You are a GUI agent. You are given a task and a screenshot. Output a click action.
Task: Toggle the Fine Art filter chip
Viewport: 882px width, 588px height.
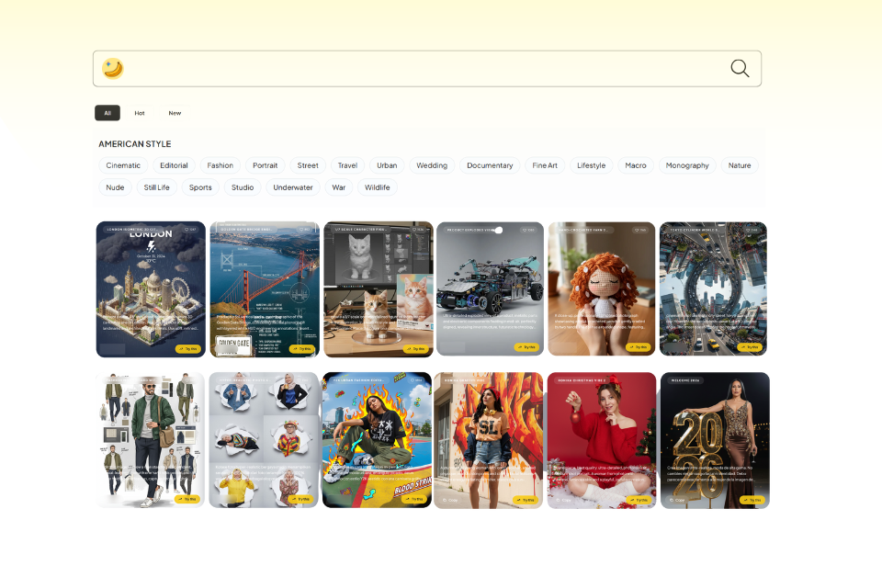tap(545, 165)
